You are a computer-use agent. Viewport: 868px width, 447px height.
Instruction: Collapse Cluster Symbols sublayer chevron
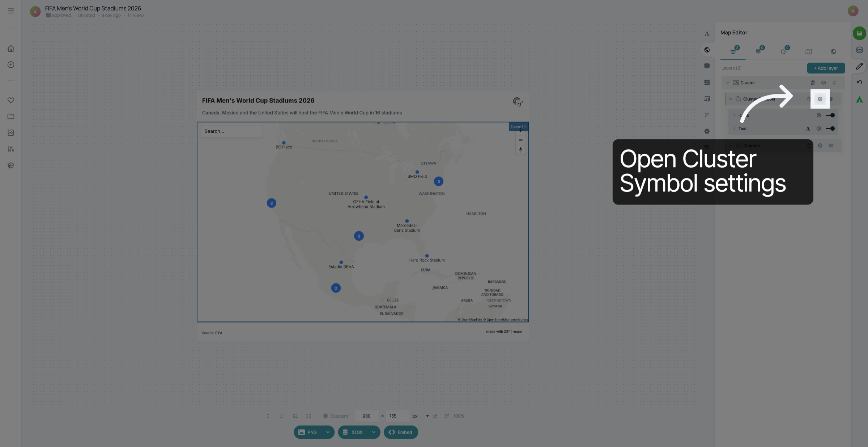[731, 99]
